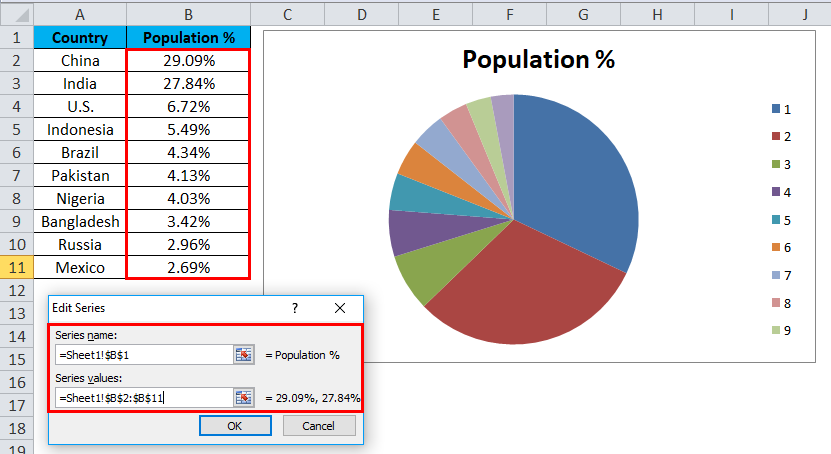This screenshot has width=831, height=454.
Task: Select column E header
Action: tap(436, 15)
